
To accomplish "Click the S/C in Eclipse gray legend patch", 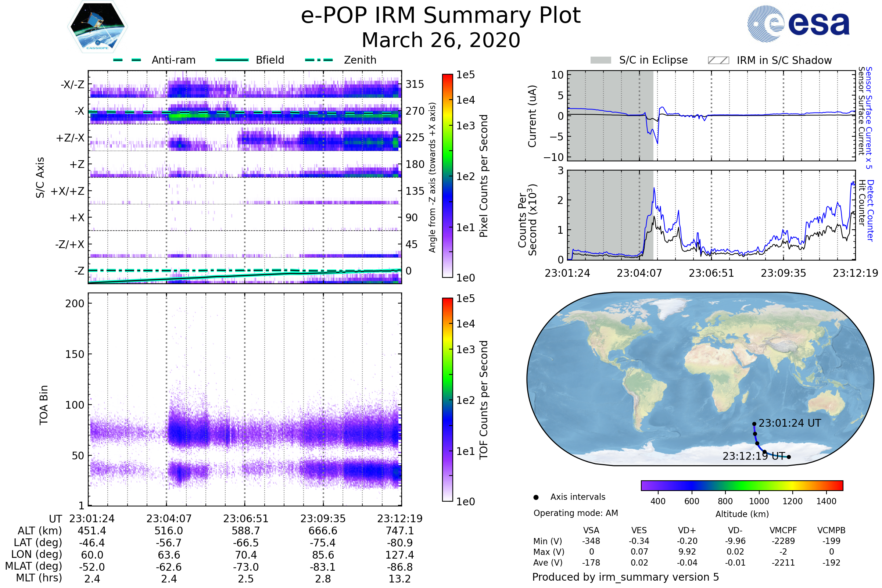I will pos(600,60).
